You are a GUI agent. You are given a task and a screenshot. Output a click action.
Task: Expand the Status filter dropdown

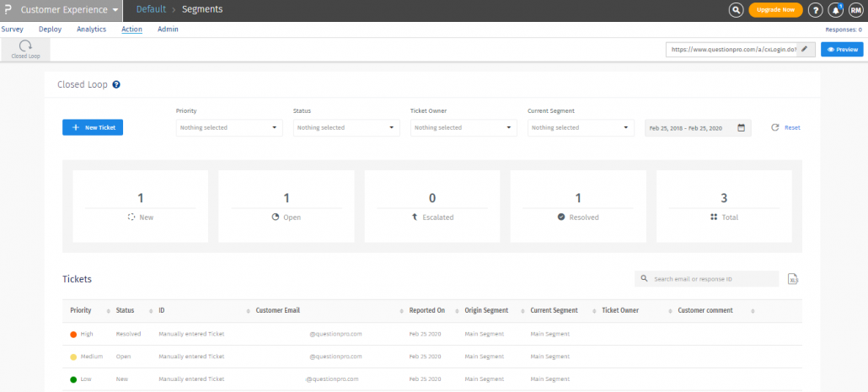346,128
